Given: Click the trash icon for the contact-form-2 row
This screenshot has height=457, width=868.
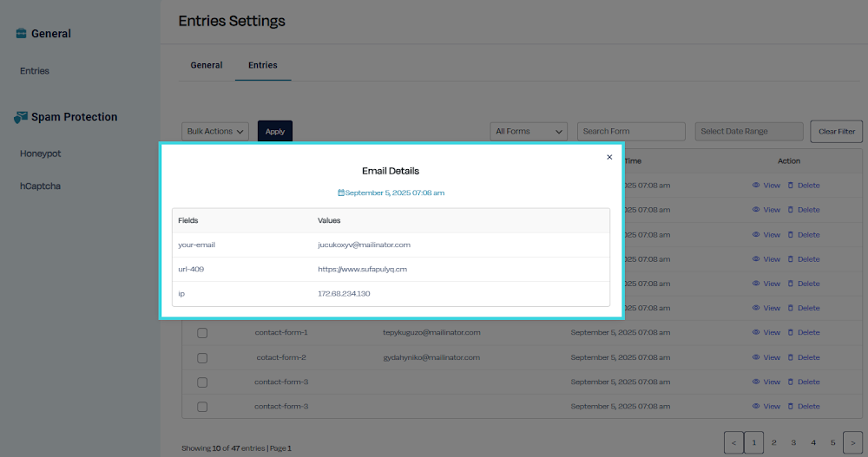Looking at the screenshot, I should click(x=791, y=357).
